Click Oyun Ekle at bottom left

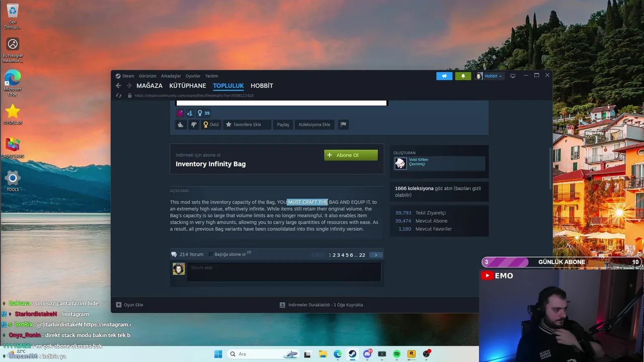pos(130,305)
